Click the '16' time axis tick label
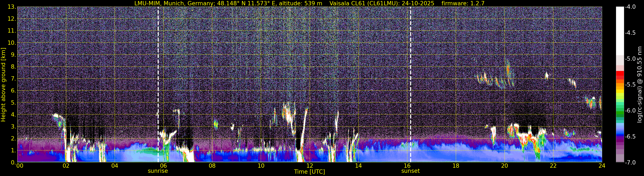644x176 pixels. tap(407, 166)
